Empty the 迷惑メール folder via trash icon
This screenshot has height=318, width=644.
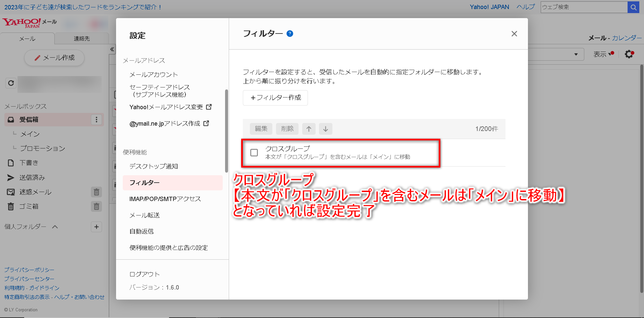point(96,192)
